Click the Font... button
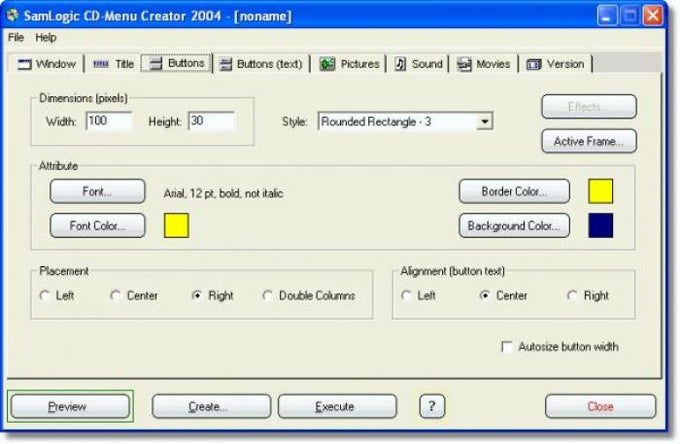This screenshot has height=444, width=680. (98, 191)
